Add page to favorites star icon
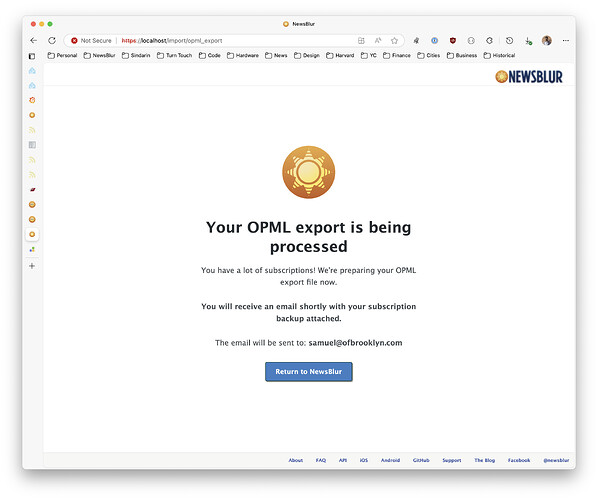This screenshot has width=599, height=500. (x=394, y=40)
